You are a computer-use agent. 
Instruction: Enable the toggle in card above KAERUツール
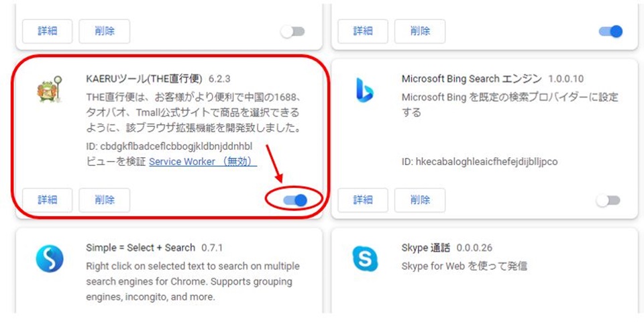pyautogui.click(x=293, y=32)
